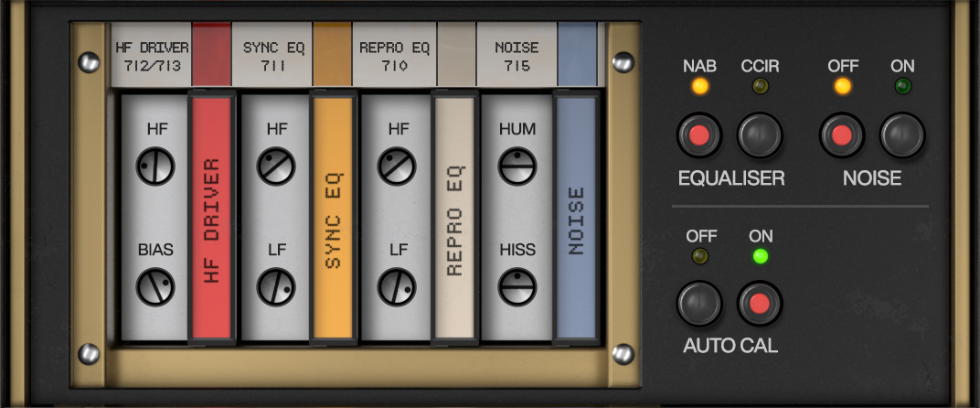Viewport: 980px width, 408px height.
Task: Click the REPRO EQ 710 header label
Action: point(394,55)
